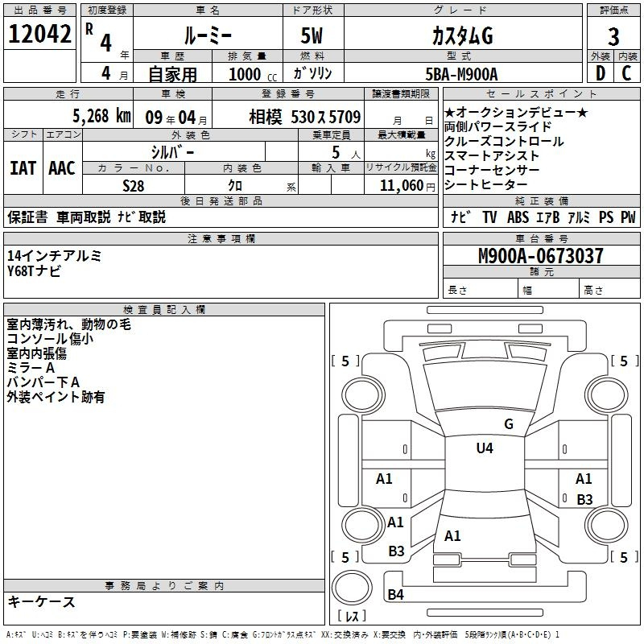Viewport: 644px width, 644px height.
Task: Click the shift type IAT
Action: 23,168
